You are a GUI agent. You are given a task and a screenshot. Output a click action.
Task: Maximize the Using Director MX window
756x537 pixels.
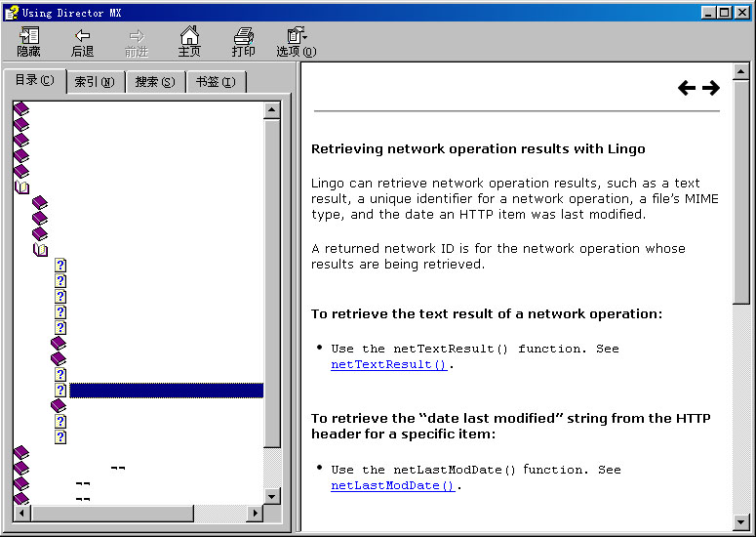click(x=724, y=13)
